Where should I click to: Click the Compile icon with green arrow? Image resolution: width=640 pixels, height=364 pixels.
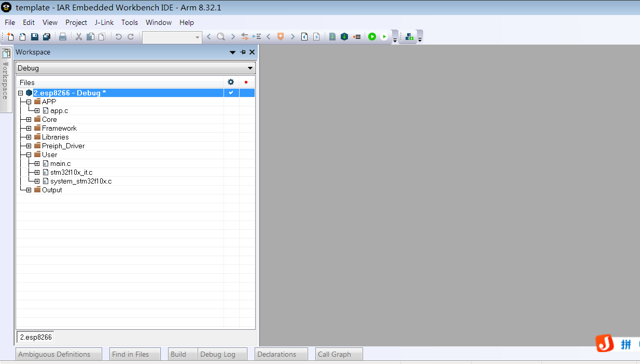point(332,37)
